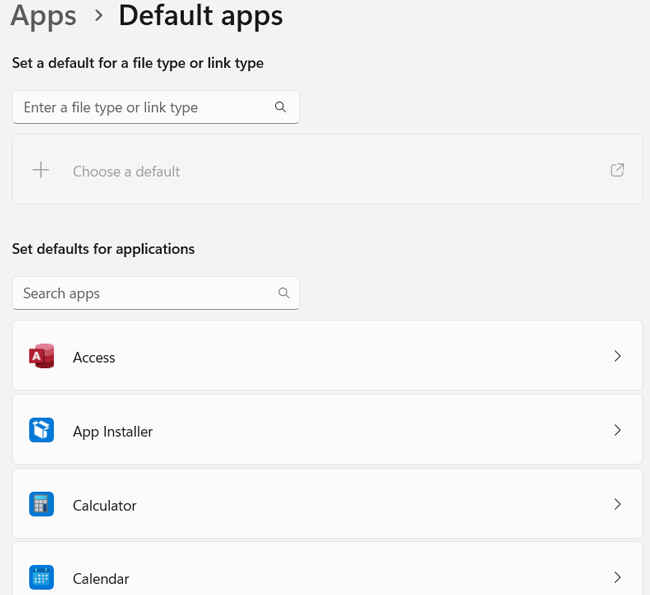Image resolution: width=650 pixels, height=595 pixels.
Task: Expand the Access row chevron
Action: [617, 356]
